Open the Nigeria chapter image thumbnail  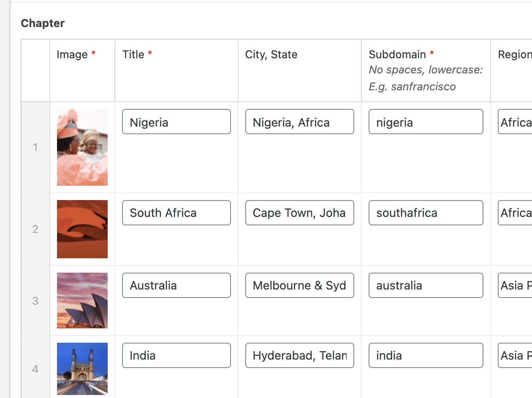pos(82,147)
